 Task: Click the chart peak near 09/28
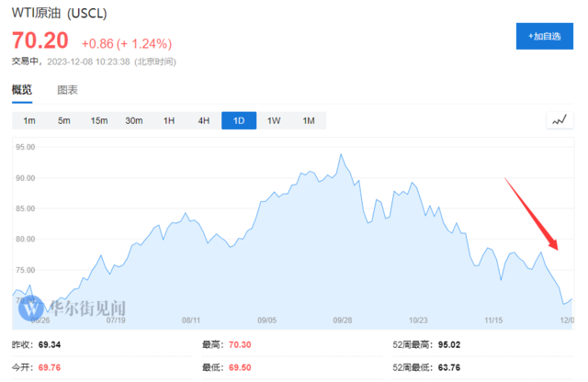tap(342, 155)
